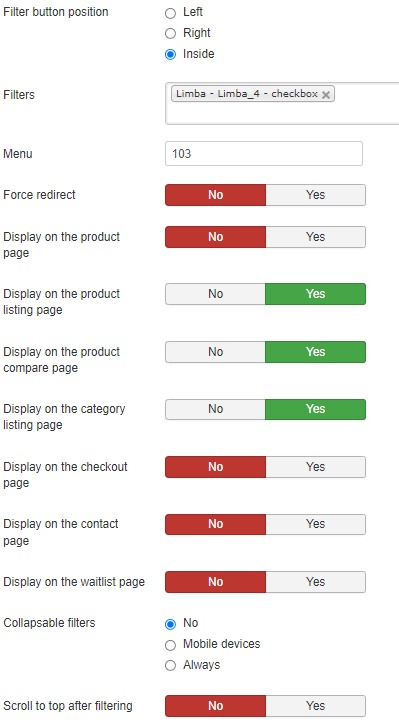The width and height of the screenshot is (399, 724).
Task: Select No for collapsable filters
Action: coord(170,624)
